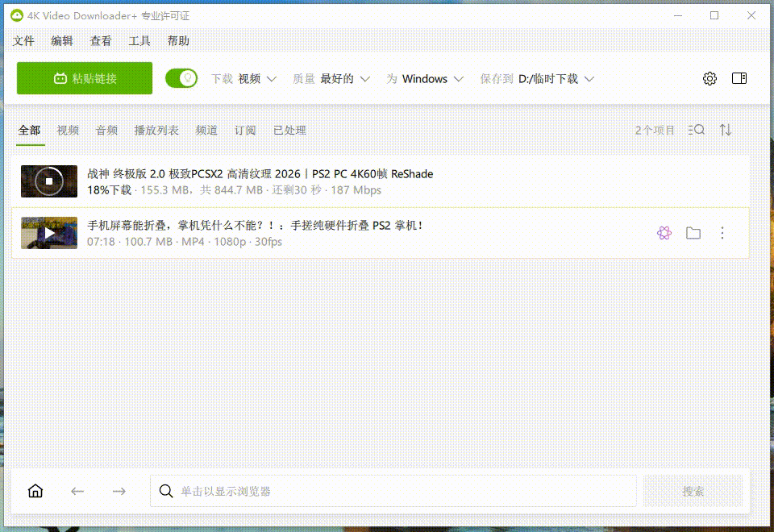Click the 4K Video Downloader+ app logo

[x=17, y=16]
